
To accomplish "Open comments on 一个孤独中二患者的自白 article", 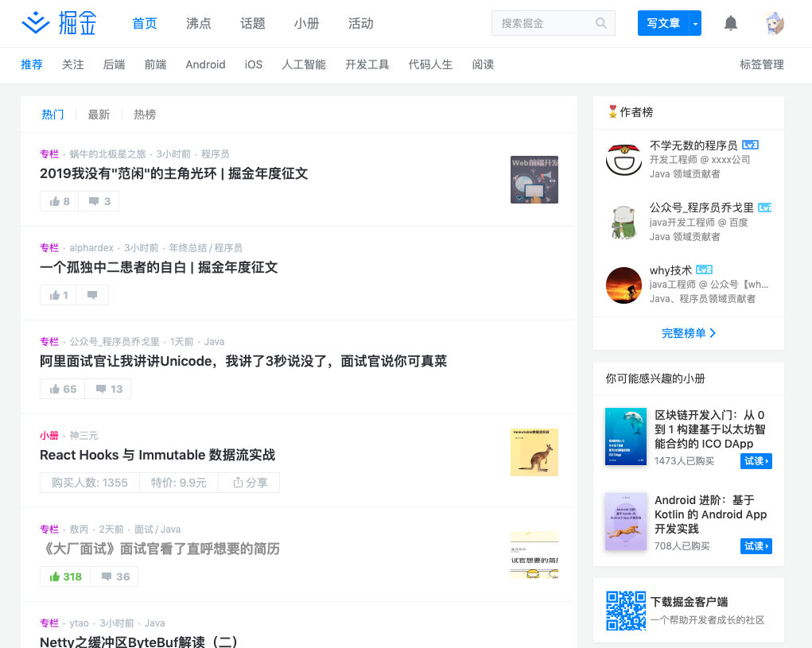I will coord(92,295).
